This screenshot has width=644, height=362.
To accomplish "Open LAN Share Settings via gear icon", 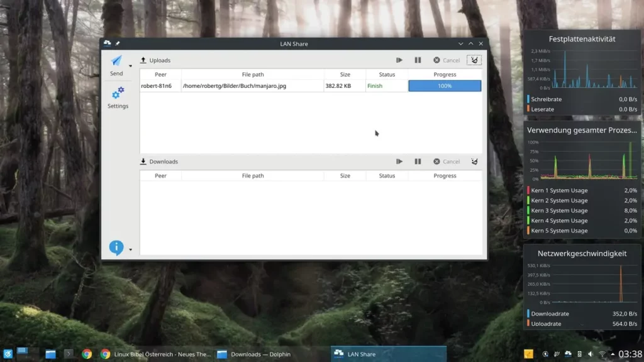I will pos(118,94).
